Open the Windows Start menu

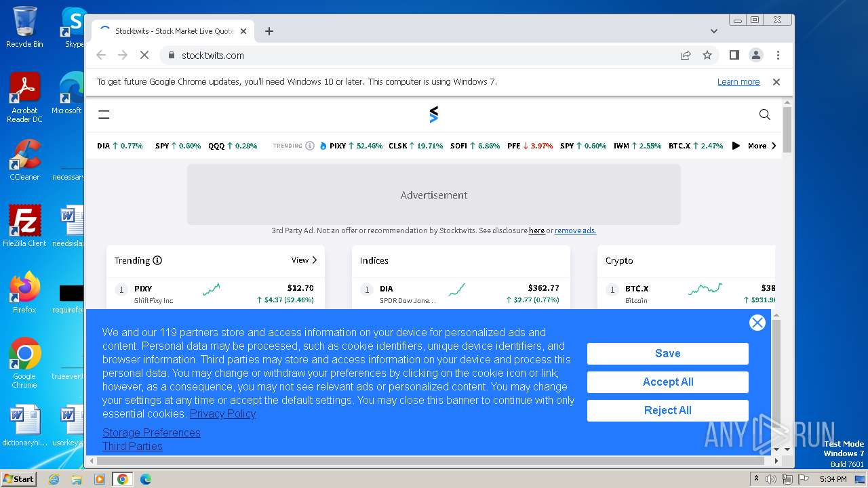point(18,479)
